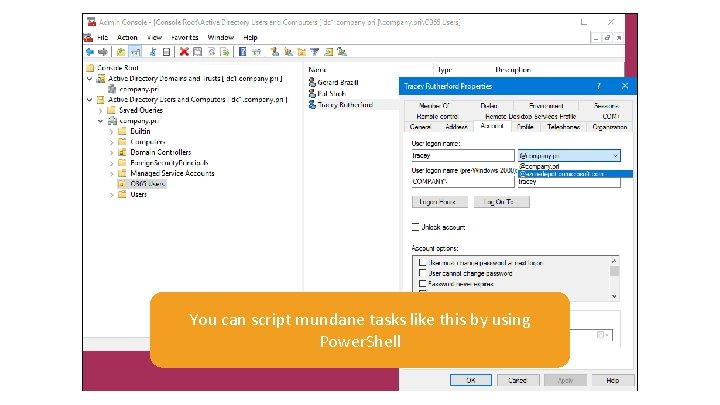Click the Gerard Brazil user icon

click(x=312, y=82)
